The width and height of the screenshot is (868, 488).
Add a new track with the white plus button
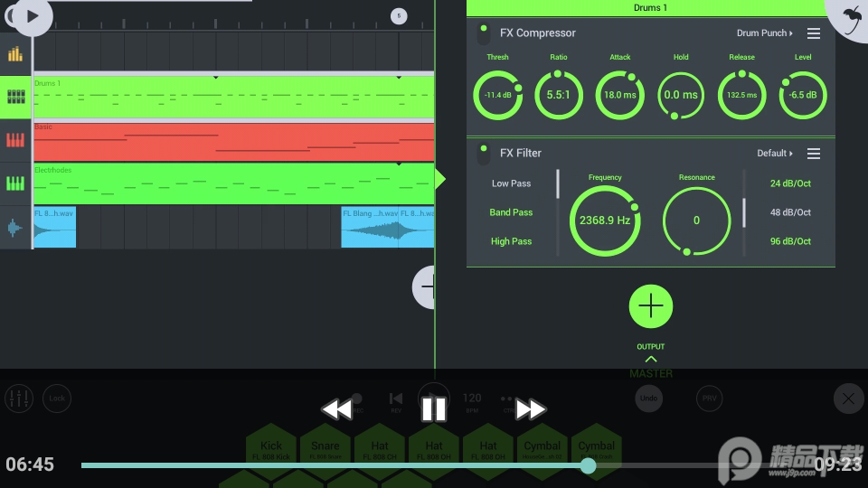coord(424,287)
